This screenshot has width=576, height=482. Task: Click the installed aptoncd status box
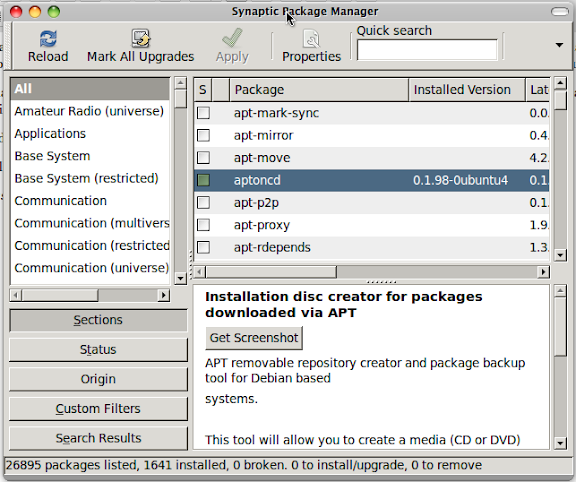tap(203, 180)
